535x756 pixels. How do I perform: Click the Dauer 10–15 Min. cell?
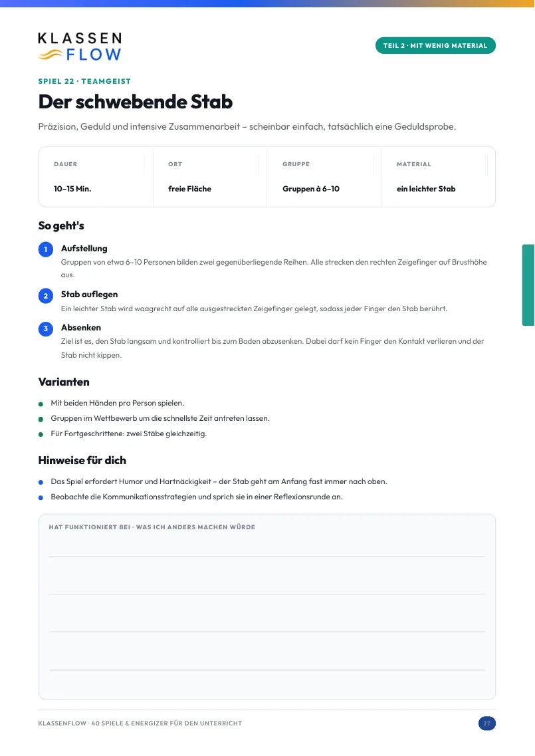point(96,177)
